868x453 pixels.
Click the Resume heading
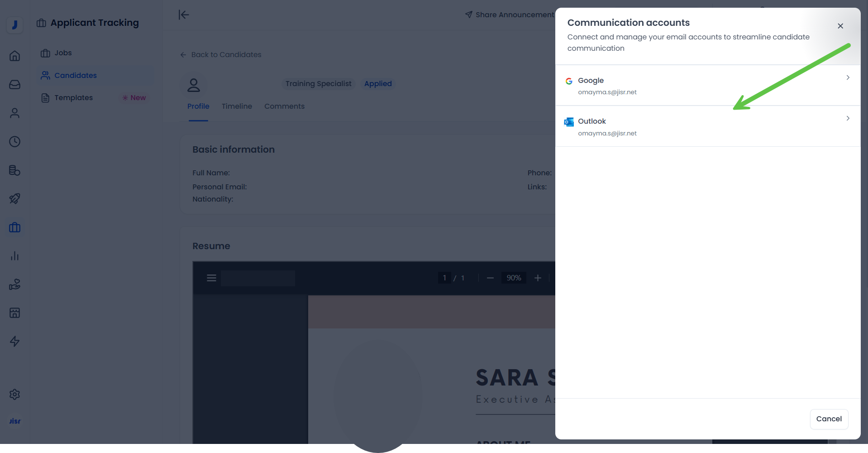211,246
